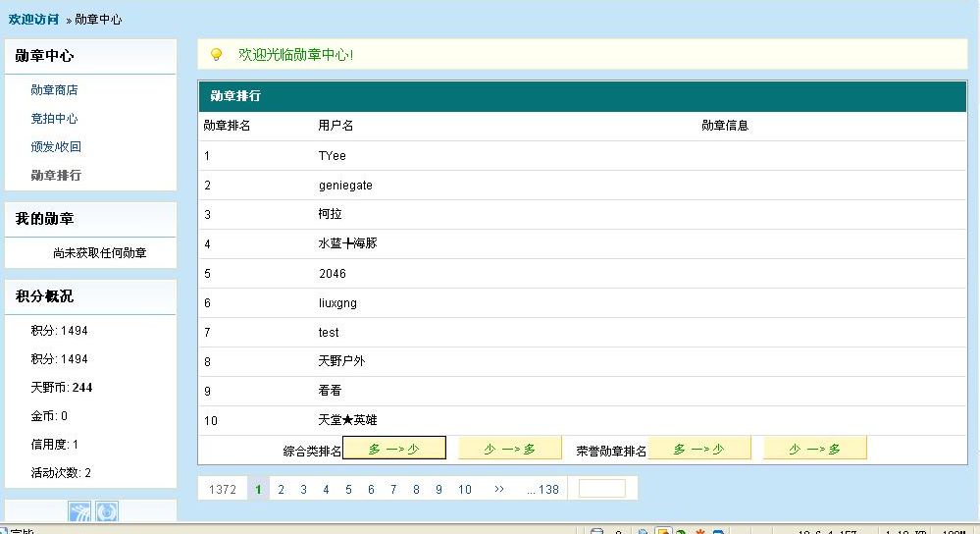Click the 用户名 column header
Viewport: 980px width, 534px height.
click(x=335, y=126)
